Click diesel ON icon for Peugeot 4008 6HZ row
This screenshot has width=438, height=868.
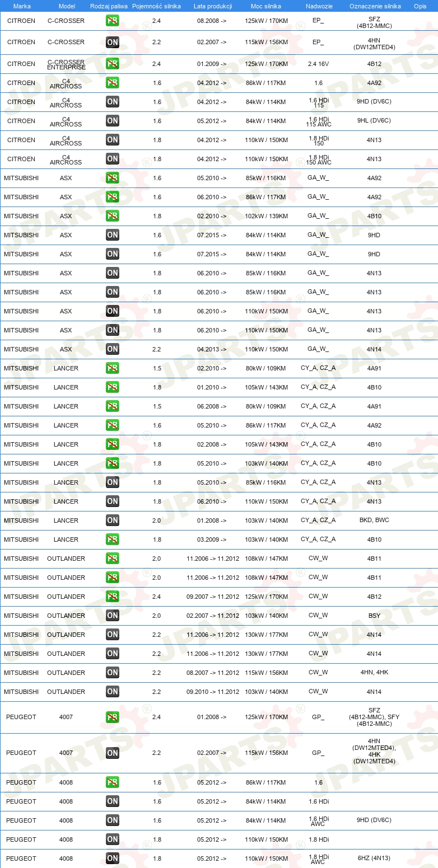point(113,858)
